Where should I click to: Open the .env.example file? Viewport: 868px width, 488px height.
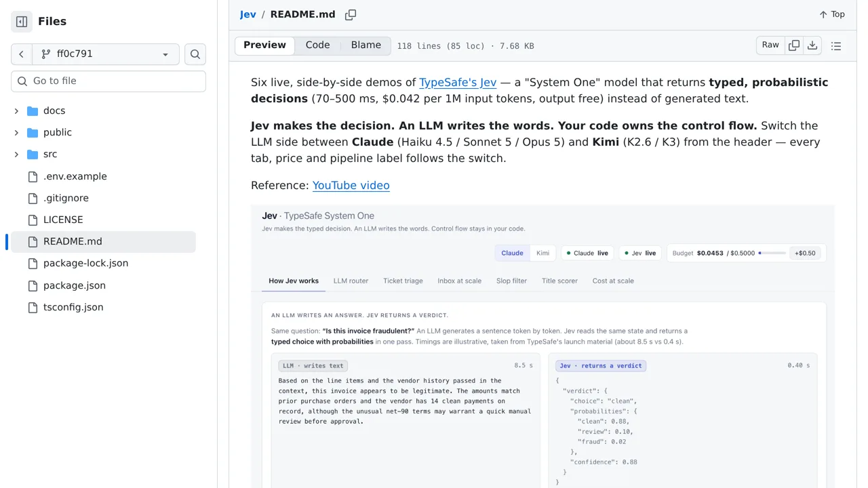tap(75, 176)
